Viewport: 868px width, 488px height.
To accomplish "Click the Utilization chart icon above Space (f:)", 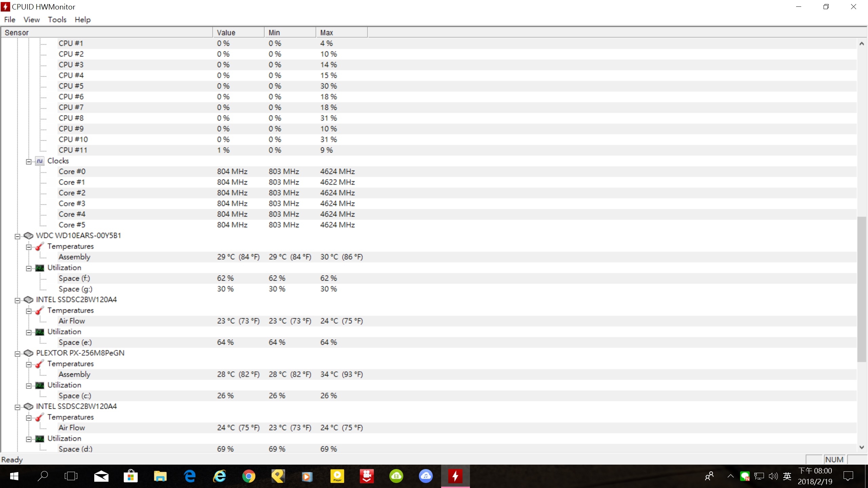I will 40,268.
